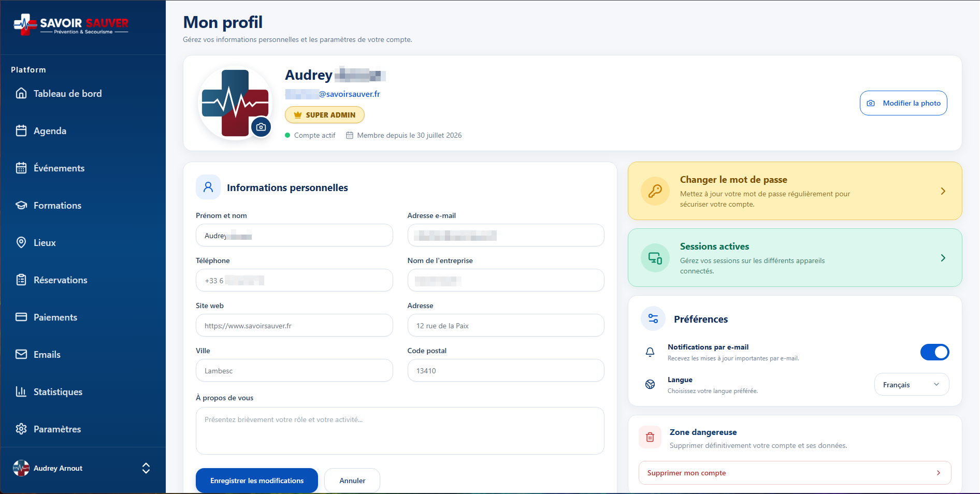Click the Formations graduation cap icon

(21, 205)
